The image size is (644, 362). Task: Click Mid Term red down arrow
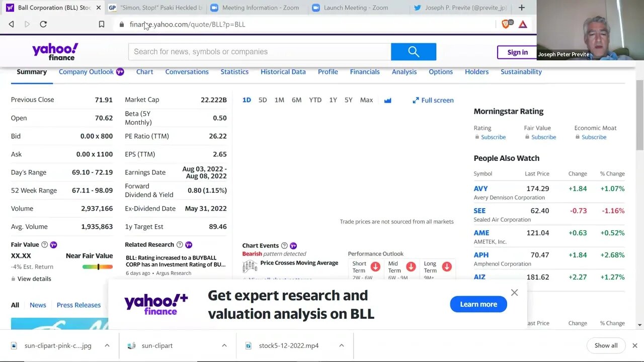[411, 266]
